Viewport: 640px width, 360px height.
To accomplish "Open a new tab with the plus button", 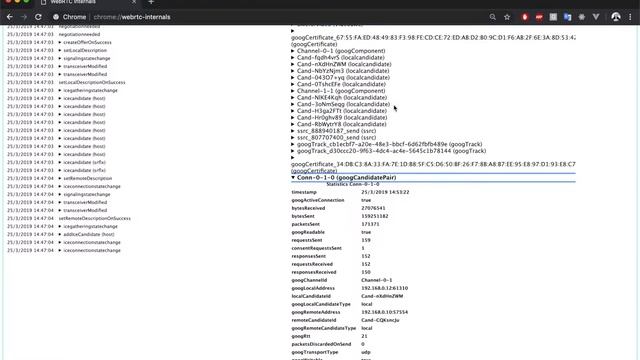I will [x=151, y=2].
